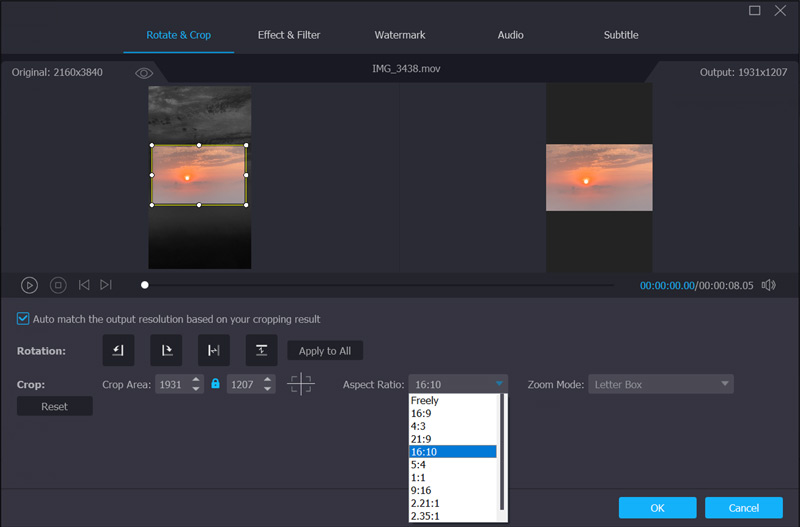Toggle the crop aspect lock icon
The height and width of the screenshot is (527, 800).
point(215,384)
